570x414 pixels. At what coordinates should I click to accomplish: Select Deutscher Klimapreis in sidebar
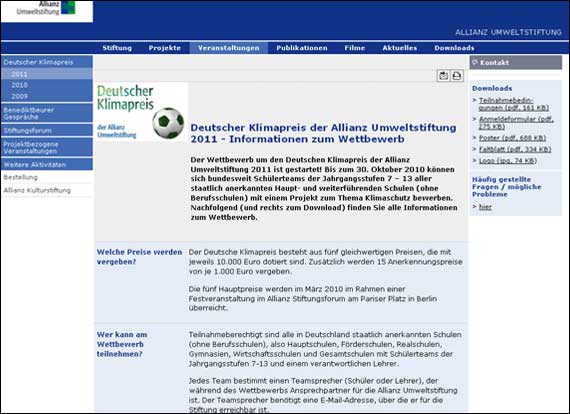(x=47, y=62)
